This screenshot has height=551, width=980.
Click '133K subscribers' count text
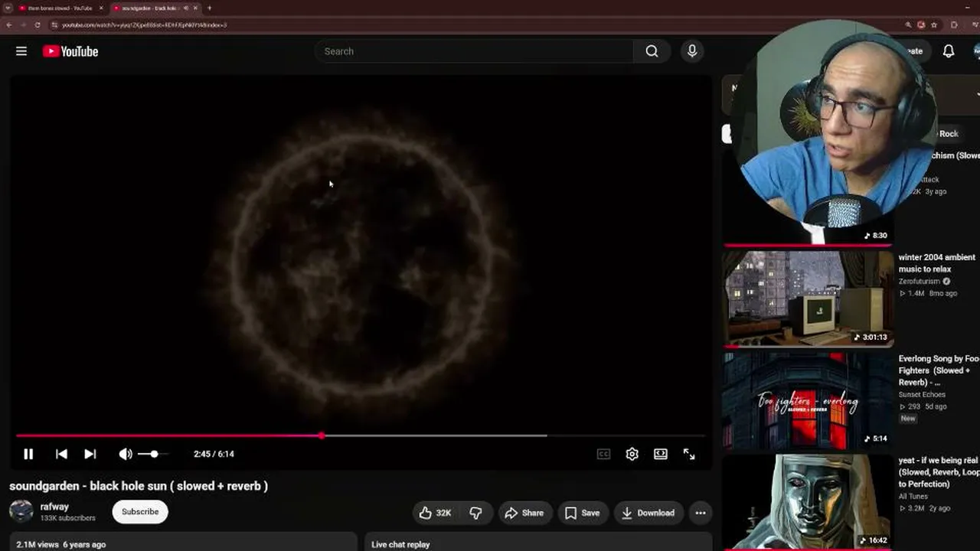67,518
